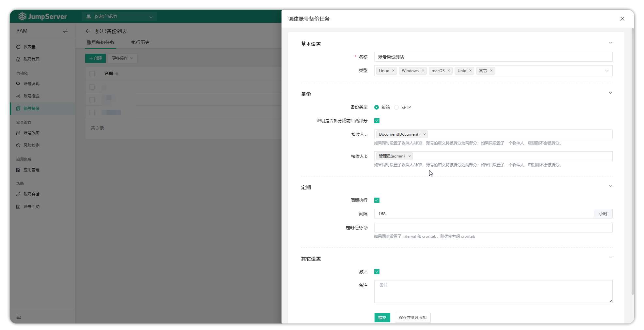Remove the Linux tag from 类型
Screen dimensions: 644x330
(393, 71)
